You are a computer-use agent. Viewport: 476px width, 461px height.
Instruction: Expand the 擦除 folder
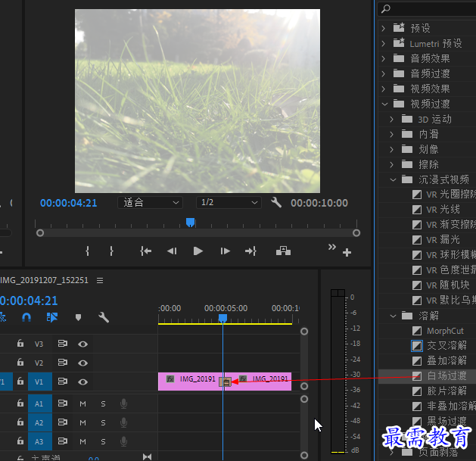click(391, 164)
